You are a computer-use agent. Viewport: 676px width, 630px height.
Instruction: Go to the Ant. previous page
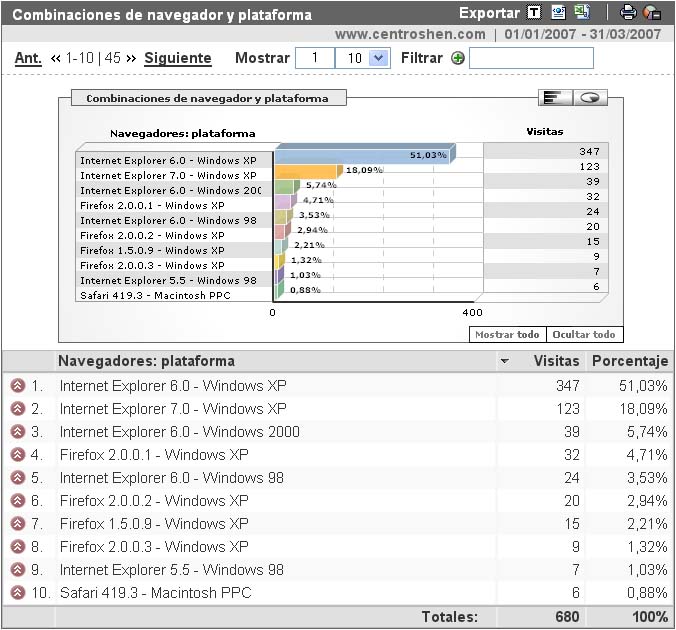point(28,58)
